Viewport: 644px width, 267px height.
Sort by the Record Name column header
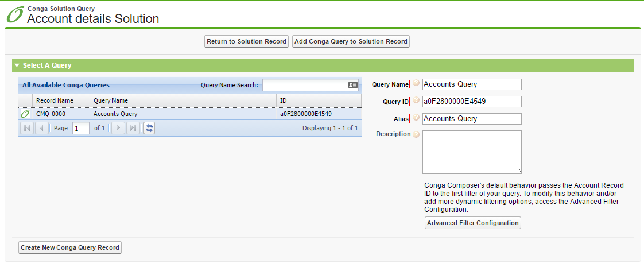point(55,100)
